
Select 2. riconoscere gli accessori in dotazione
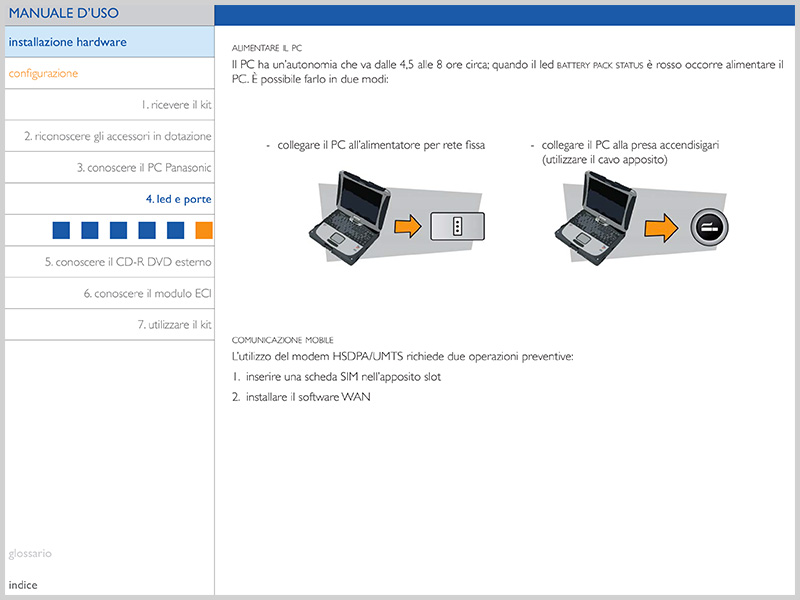pyautogui.click(x=118, y=136)
